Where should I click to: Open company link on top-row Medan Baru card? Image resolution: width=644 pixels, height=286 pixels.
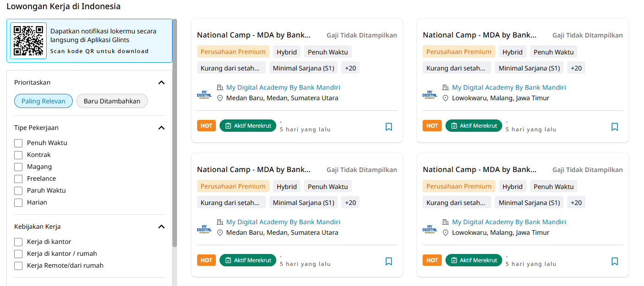coord(283,87)
